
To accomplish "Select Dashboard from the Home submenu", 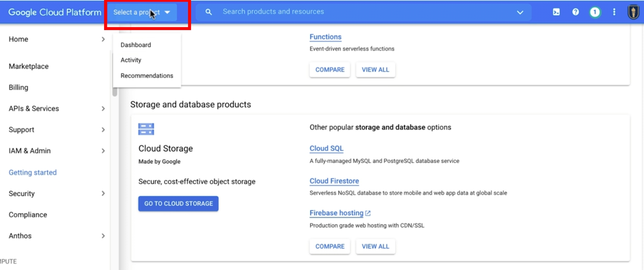I will (x=136, y=45).
